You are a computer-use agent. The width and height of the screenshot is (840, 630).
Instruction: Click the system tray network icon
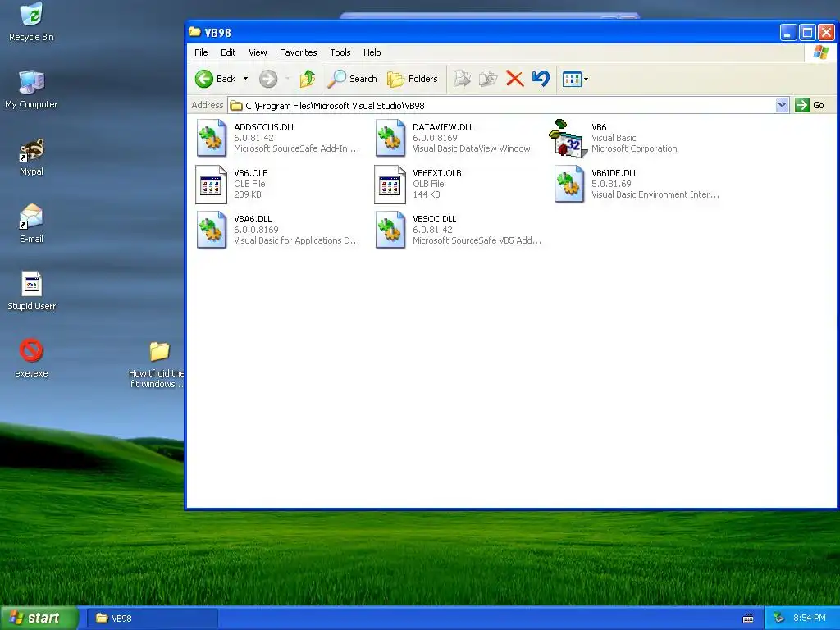[778, 618]
